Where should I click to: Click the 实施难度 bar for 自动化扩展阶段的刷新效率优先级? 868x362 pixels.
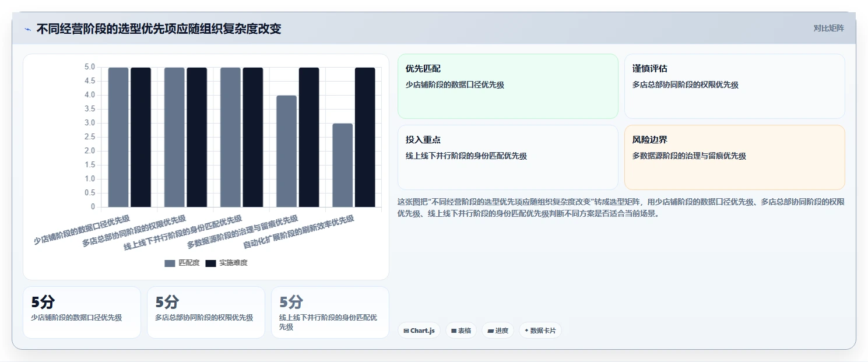point(365,137)
